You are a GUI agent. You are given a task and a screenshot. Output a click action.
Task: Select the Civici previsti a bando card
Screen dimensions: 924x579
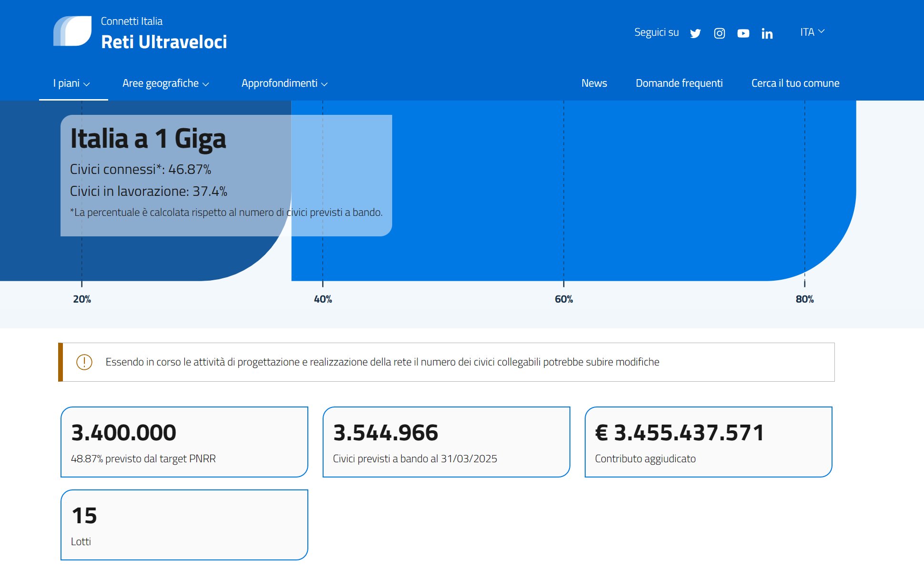click(446, 442)
